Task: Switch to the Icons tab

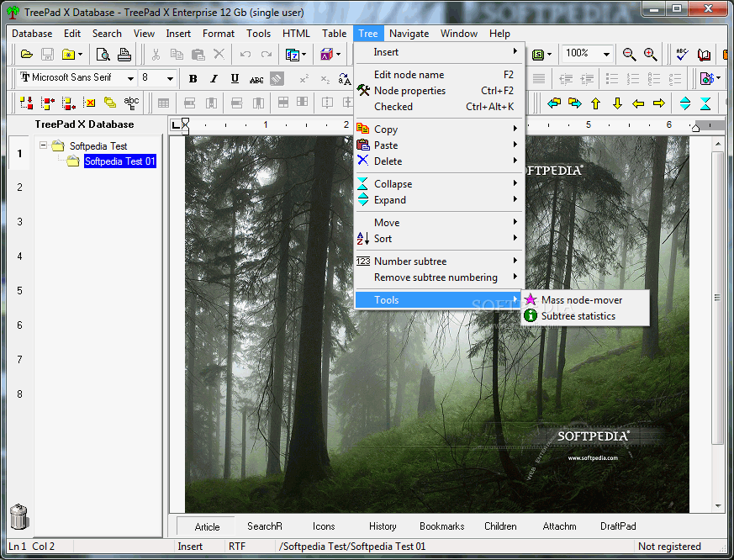Action: click(x=324, y=526)
